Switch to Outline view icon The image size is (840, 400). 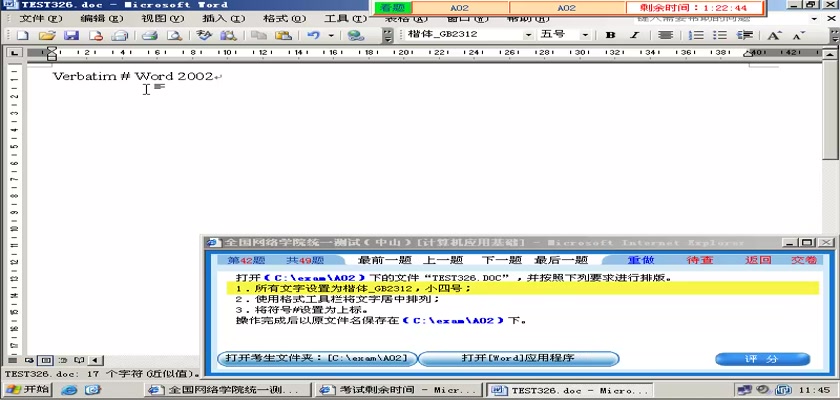coord(63,360)
